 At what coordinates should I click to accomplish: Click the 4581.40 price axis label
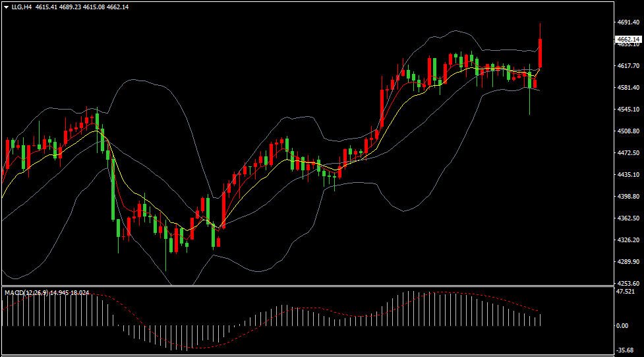[628, 88]
